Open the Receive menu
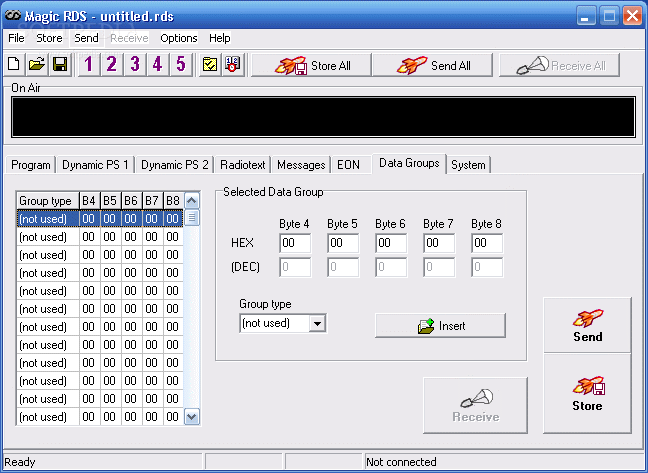Screen dimensions: 648x473 (129, 38)
